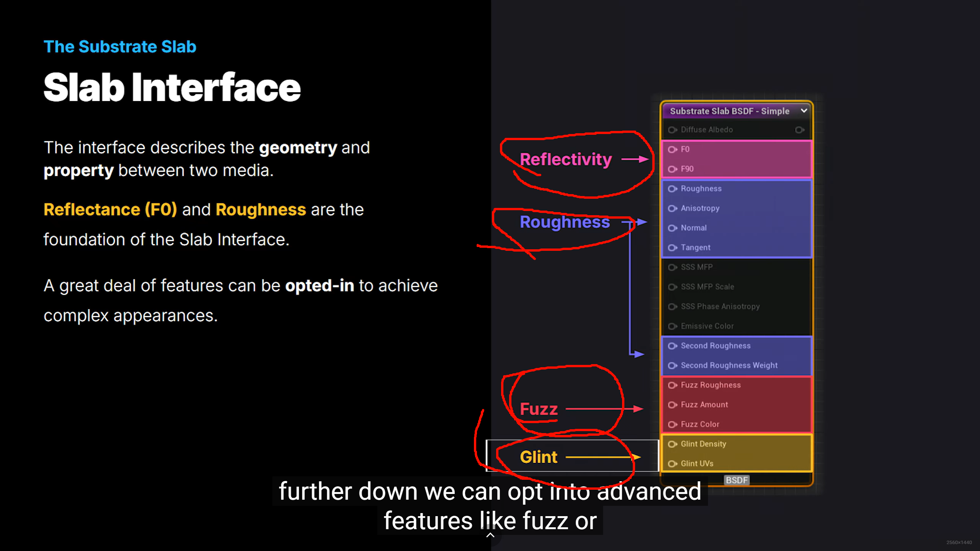This screenshot has width=980, height=551.
Task: Click the Fuzz Amount input pin
Action: pos(672,405)
